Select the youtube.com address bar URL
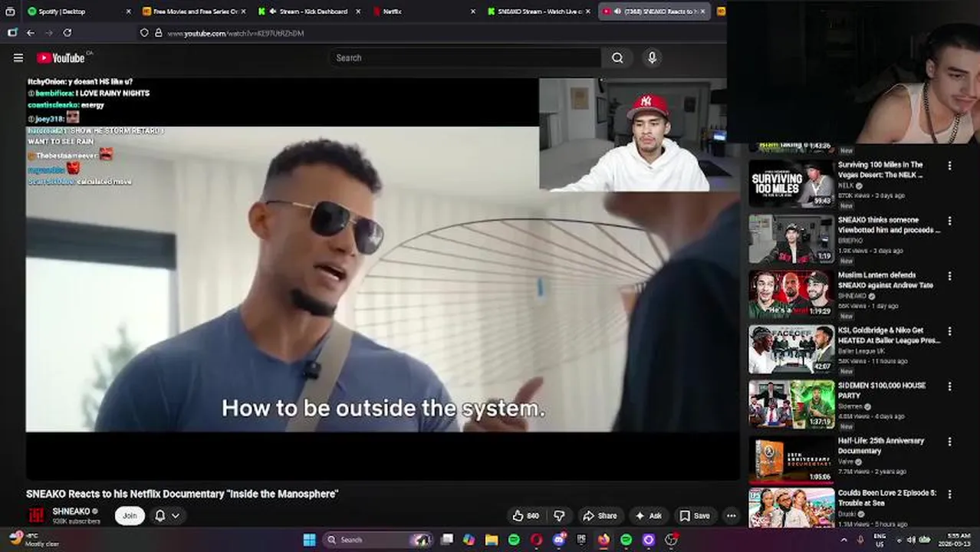Viewport: 980px width, 552px height. [x=236, y=34]
